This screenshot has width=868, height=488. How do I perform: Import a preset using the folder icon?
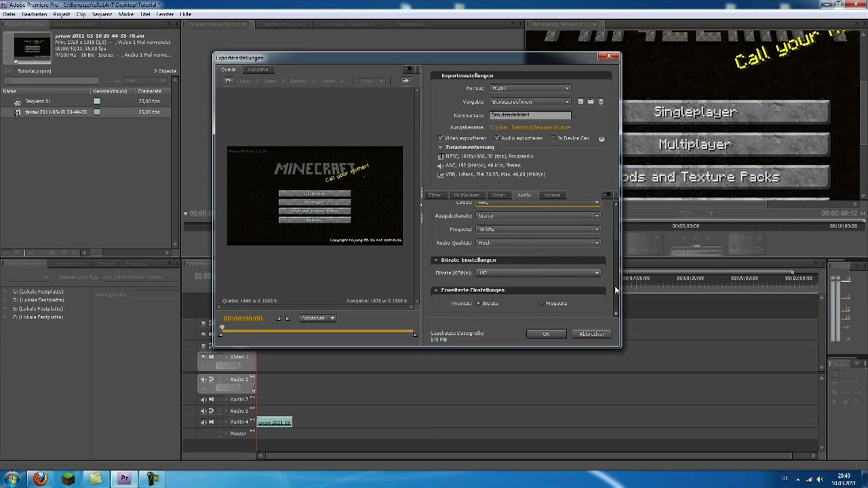pos(591,102)
